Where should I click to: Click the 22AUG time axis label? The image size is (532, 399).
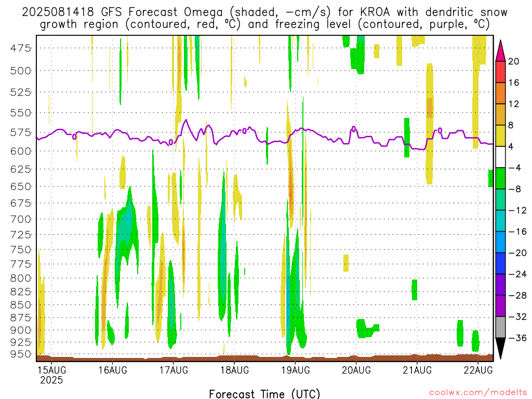coord(478,370)
